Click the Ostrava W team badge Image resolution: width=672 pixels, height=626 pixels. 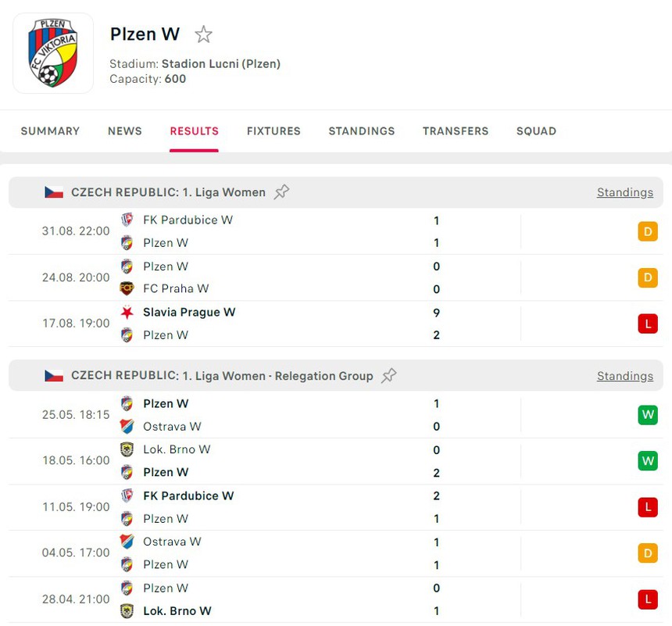[x=127, y=426]
